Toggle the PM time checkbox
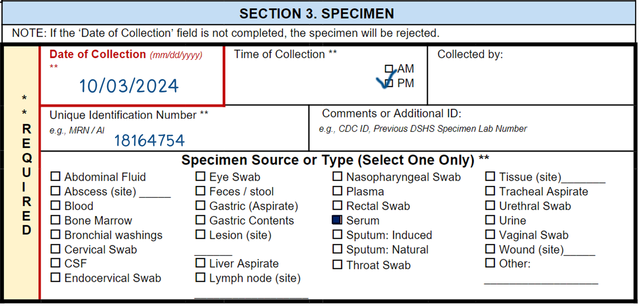 (x=389, y=83)
